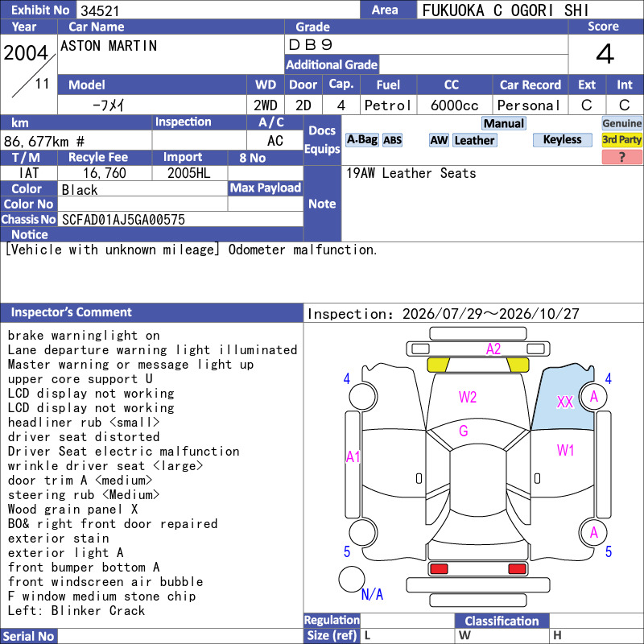Image resolution: width=644 pixels, height=644 pixels.
Task: Click the DB9 grade text
Action: pyautogui.click(x=311, y=44)
